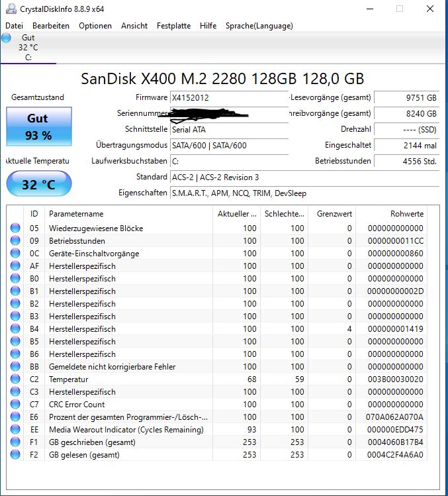Viewport: 448px width, 496px height.
Task: Click the Gesamtzustand label
Action: 38,97
